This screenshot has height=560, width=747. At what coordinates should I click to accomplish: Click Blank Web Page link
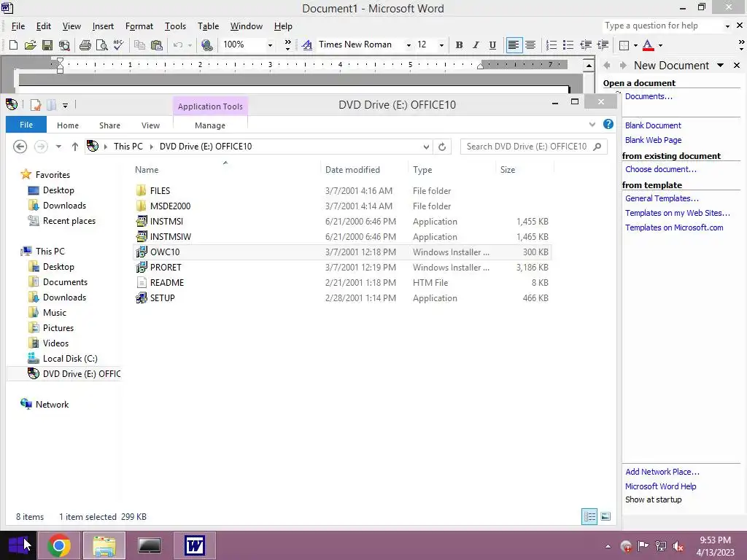pos(653,140)
